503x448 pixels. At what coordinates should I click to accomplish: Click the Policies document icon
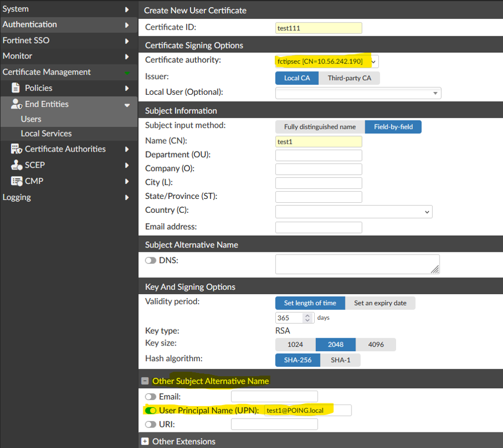pos(16,88)
